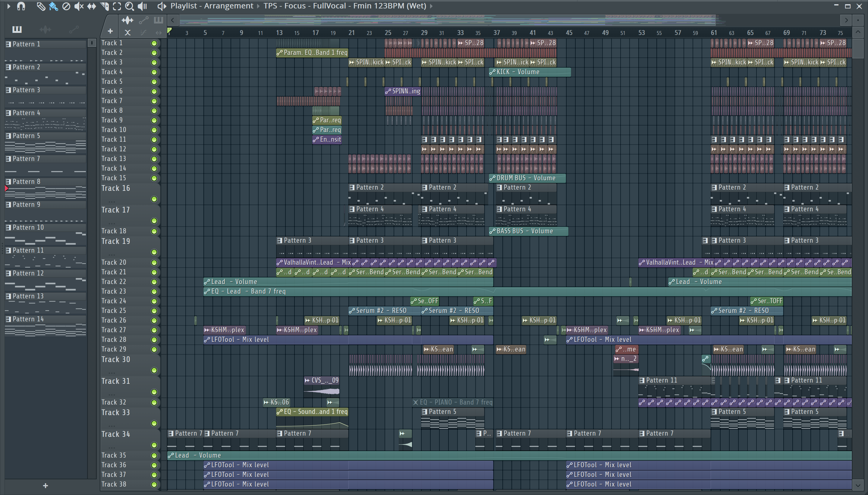The height and width of the screenshot is (495, 868).
Task: Toggle the magnet snap options icon
Action: [21, 6]
